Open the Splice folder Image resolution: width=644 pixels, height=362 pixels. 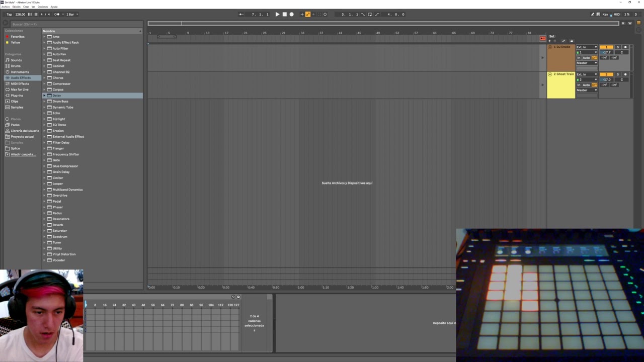coord(16,148)
